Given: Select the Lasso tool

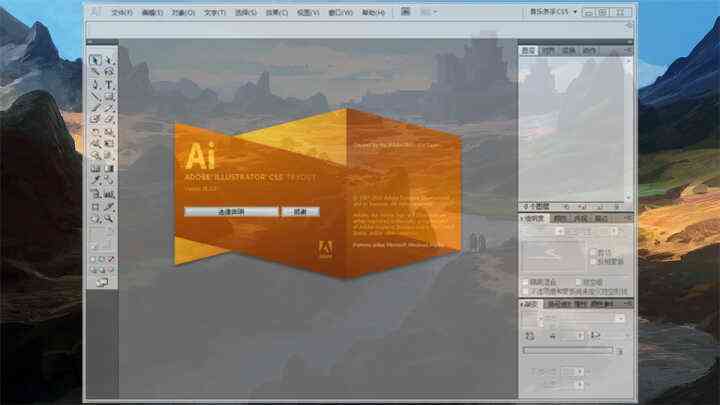Looking at the screenshot, I should point(109,72).
